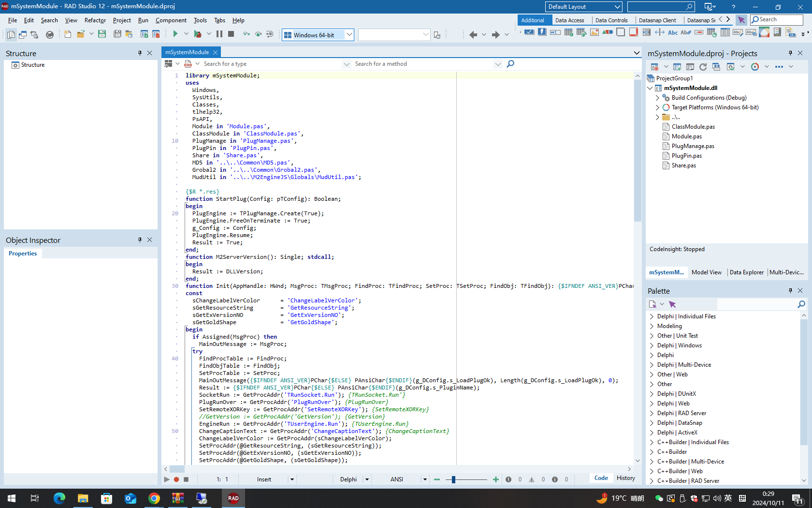The width and height of the screenshot is (812, 508).
Task: Click the method search magnifier icon
Action: point(510,64)
